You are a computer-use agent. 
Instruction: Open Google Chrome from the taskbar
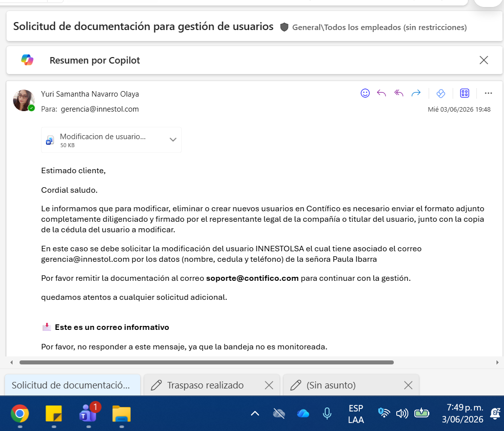click(x=20, y=413)
